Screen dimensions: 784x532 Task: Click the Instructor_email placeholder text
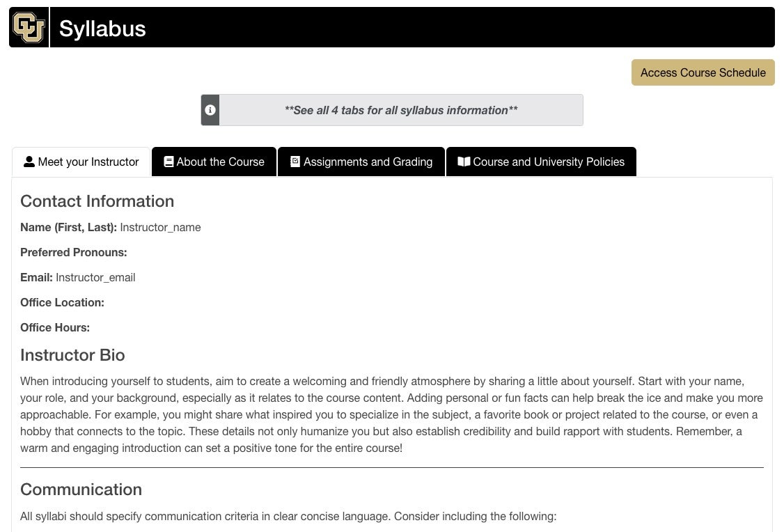[x=95, y=277]
